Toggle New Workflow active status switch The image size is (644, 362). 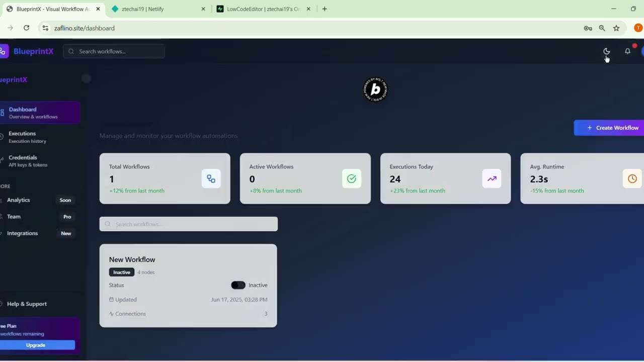tap(238, 285)
